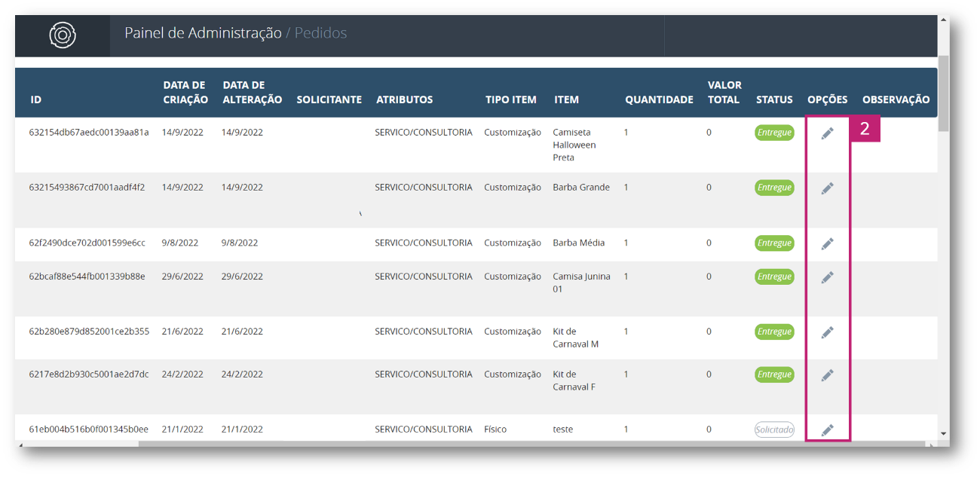Click the Tipo Item column header
980x477 pixels.
coord(511,99)
